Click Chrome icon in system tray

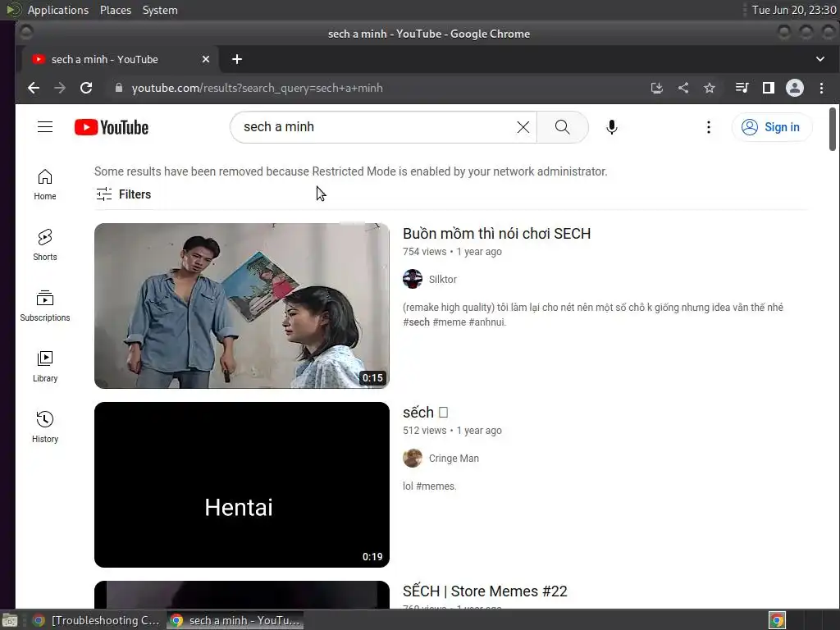click(x=777, y=620)
